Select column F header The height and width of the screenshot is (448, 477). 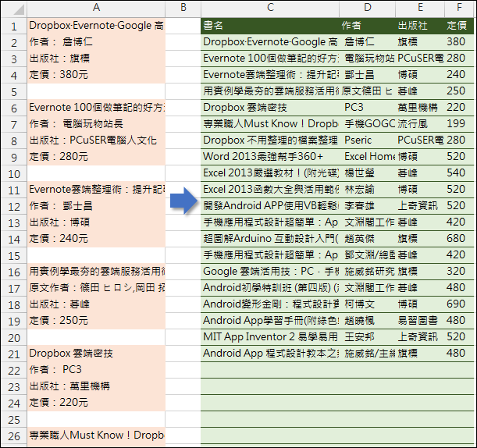point(459,8)
